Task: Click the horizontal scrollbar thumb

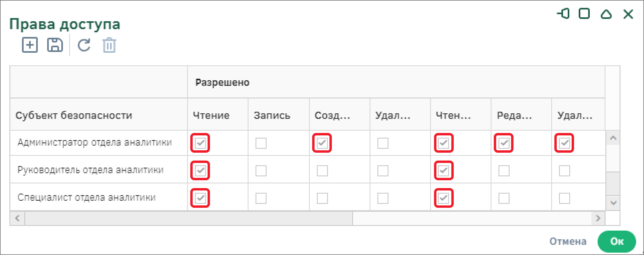Action: [x=189, y=218]
